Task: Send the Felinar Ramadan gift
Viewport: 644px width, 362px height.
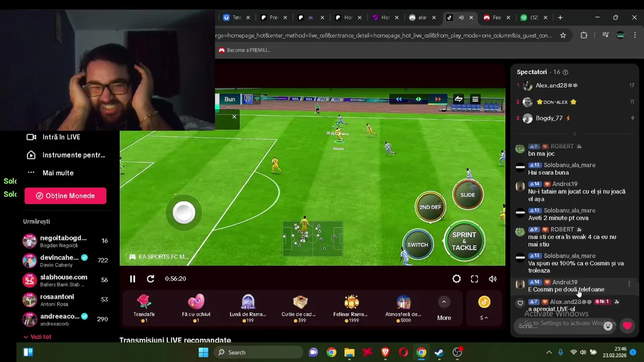Action: pos(351,308)
